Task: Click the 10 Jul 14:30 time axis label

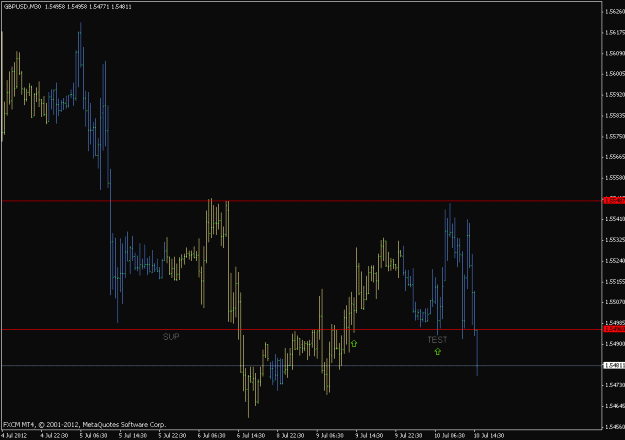Action: pyautogui.click(x=489, y=436)
